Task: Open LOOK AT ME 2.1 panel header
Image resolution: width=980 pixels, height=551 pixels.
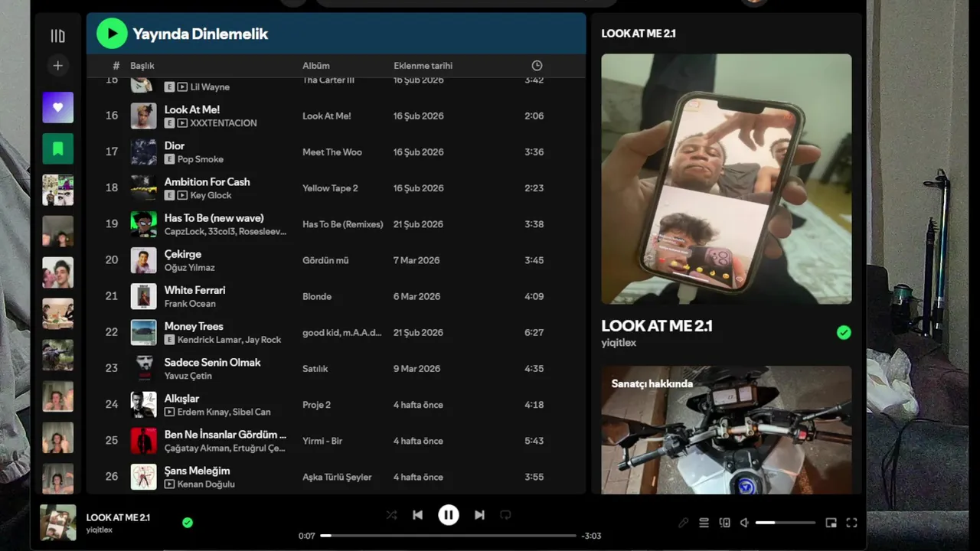Action: 639,34
